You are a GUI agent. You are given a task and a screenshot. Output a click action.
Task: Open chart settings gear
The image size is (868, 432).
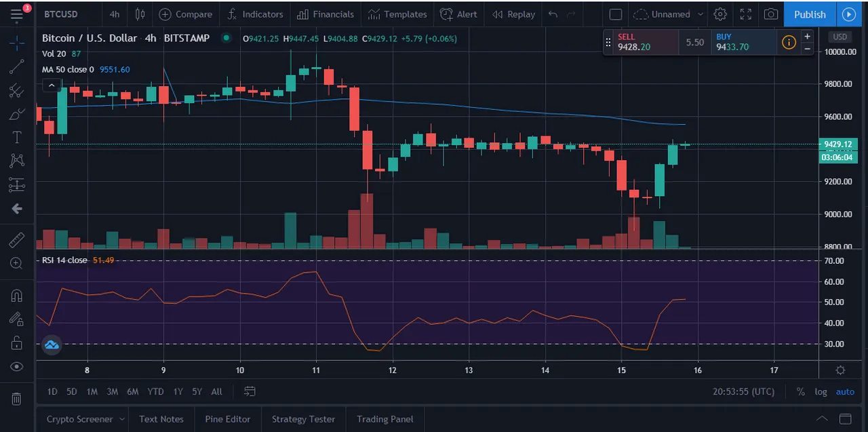pos(720,14)
